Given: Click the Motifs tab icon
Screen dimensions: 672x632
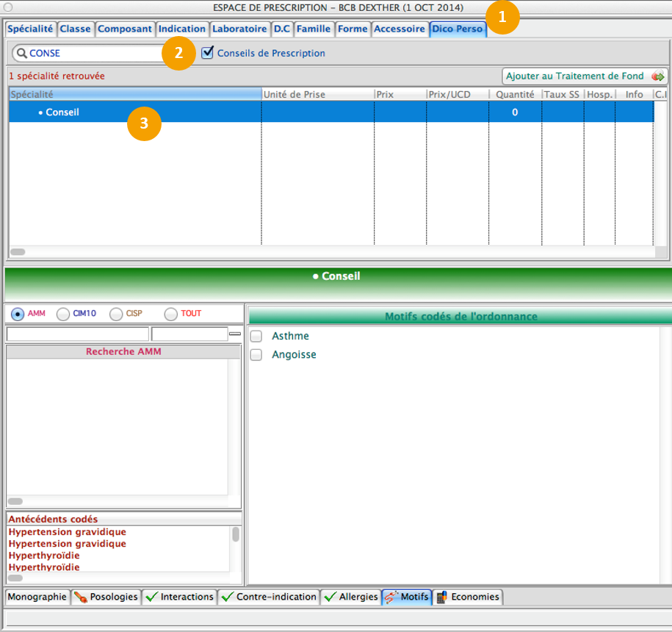Looking at the screenshot, I should [x=391, y=597].
